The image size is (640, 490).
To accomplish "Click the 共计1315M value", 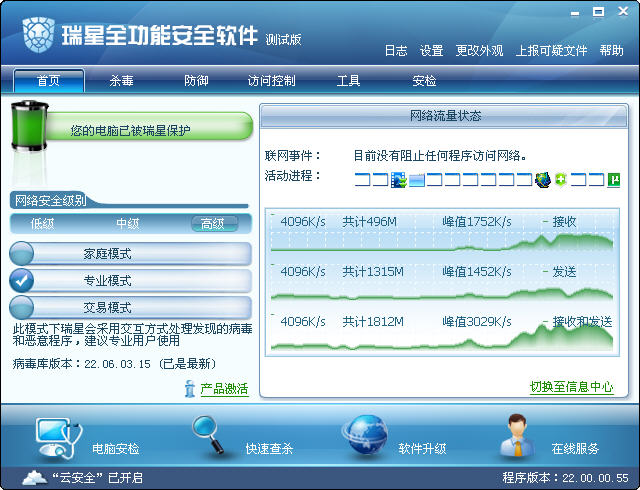I will (x=373, y=272).
